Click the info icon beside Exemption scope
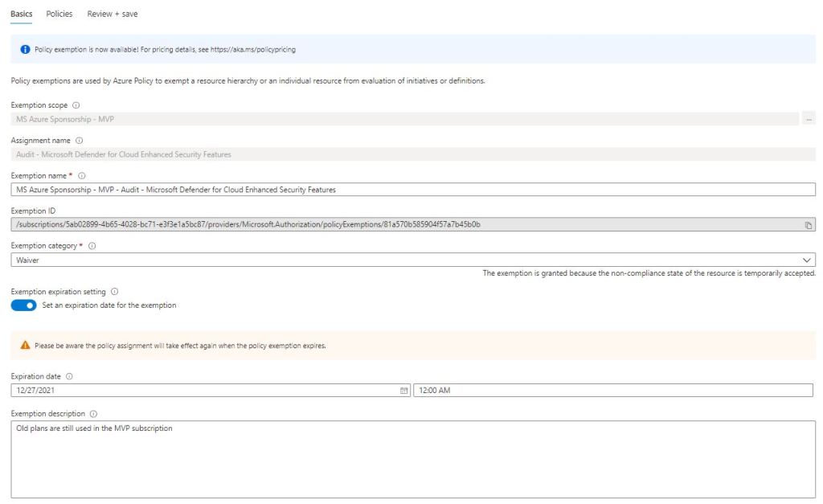Viewport: 823px width, 504px height. 75,104
